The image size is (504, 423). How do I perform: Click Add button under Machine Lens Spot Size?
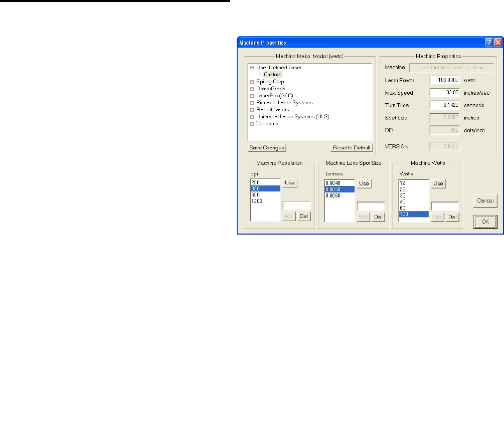pos(363,217)
